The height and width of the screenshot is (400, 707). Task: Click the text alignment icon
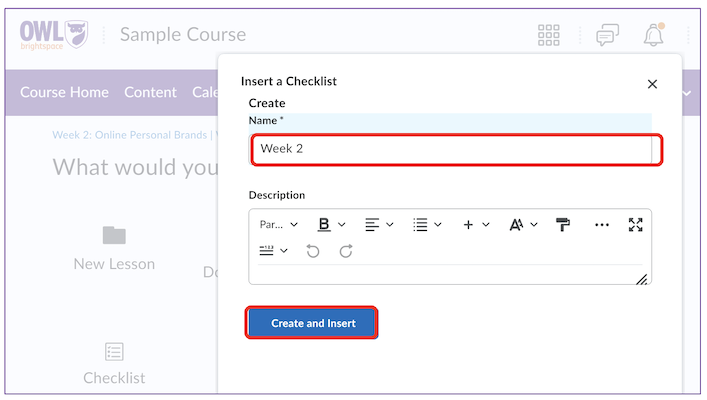[372, 225]
